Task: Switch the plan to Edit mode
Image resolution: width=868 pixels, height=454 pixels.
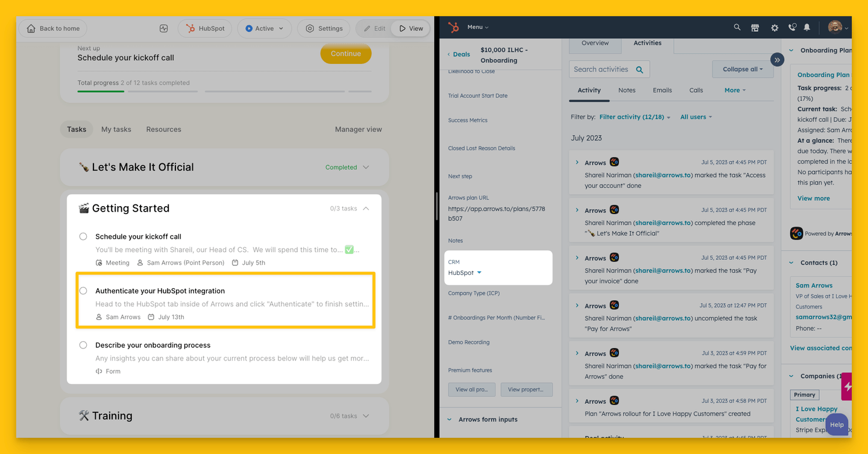Action: coord(374,28)
